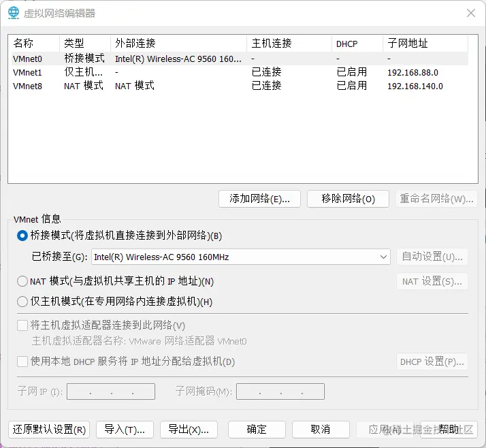Click the 子网 IP input field

[111, 391]
